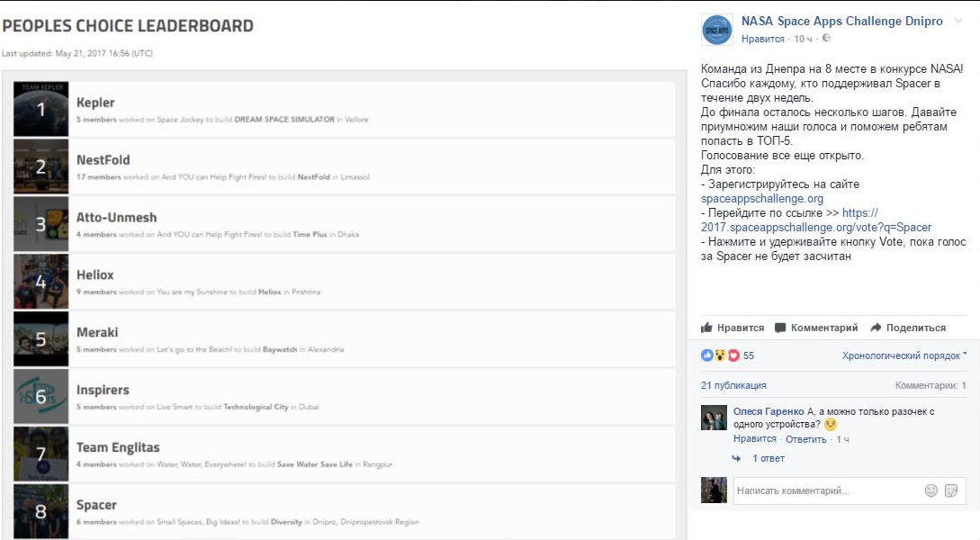Click the NASA Space Apps Challenge Dnipro page avatar

pos(717,30)
